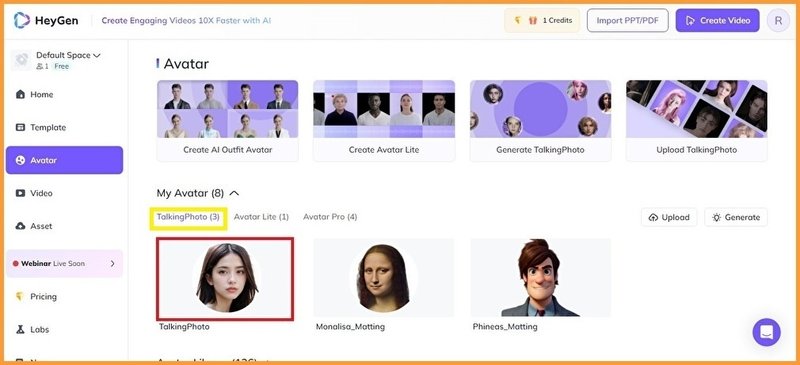Click the Upload button
The width and height of the screenshot is (800, 365).
click(669, 217)
